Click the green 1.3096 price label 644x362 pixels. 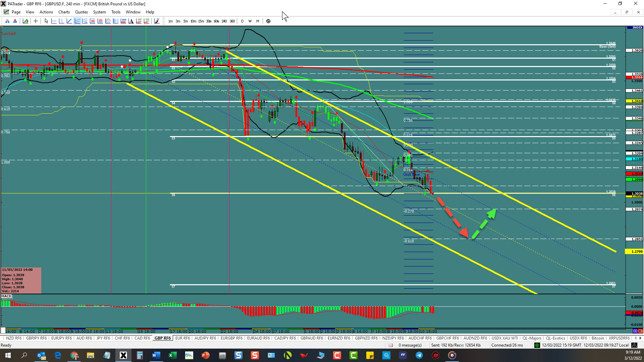point(635,180)
